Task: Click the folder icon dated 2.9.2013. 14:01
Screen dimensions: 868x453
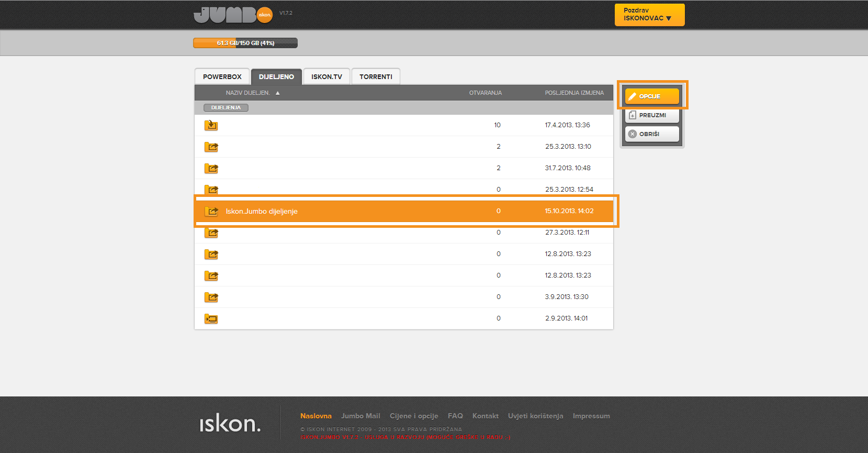Action: 211,318
